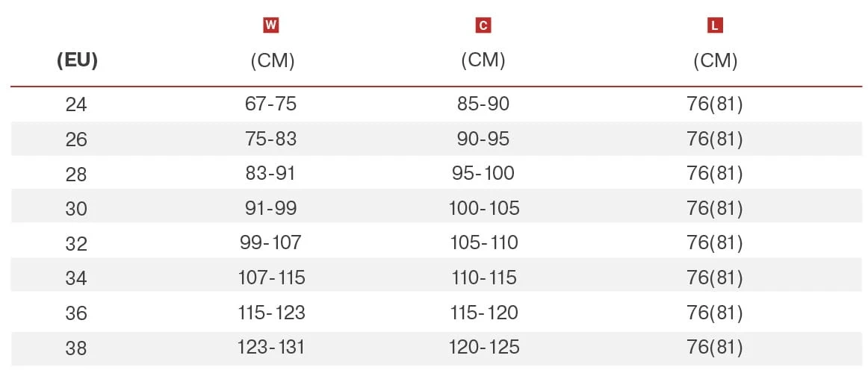Select EU size 24 row label

76,104
